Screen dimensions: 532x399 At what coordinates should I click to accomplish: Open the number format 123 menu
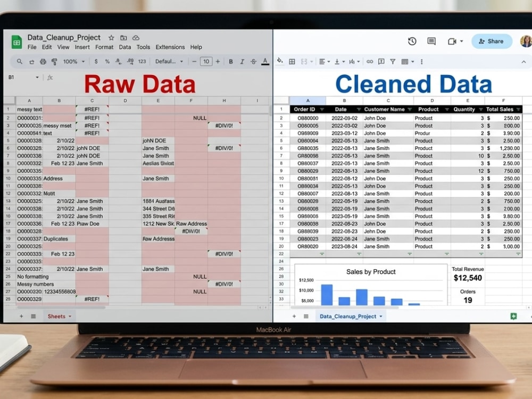tap(142, 61)
